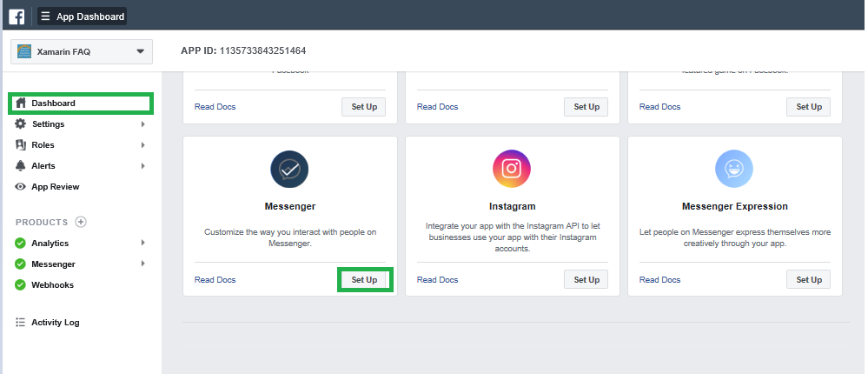Click the Messenger card product icon
The width and height of the screenshot is (868, 374).
[289, 169]
